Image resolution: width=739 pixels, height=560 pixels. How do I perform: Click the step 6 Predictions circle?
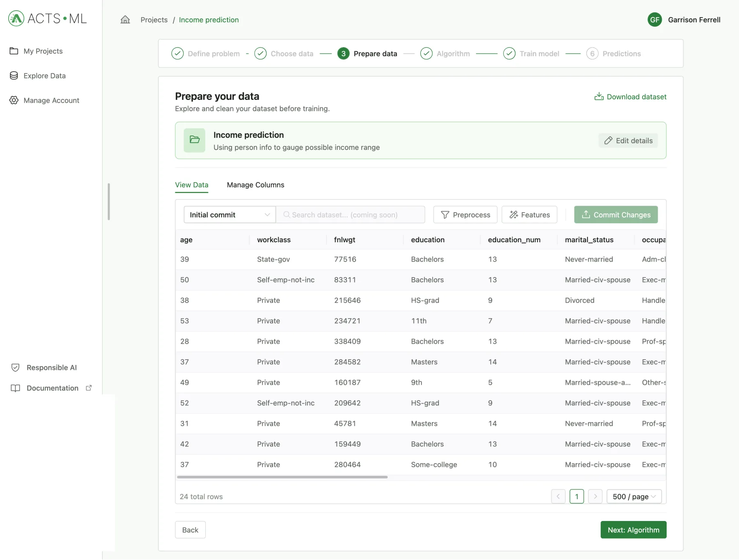(592, 54)
